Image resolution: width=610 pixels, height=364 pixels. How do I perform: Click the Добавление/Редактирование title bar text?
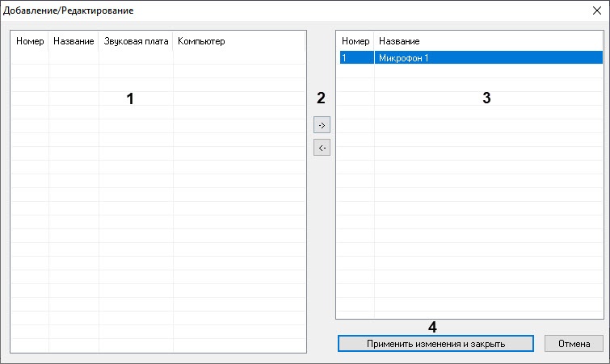point(69,11)
